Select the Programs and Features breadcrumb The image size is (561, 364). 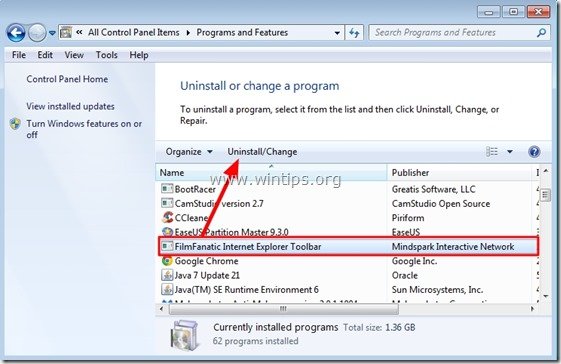click(242, 33)
